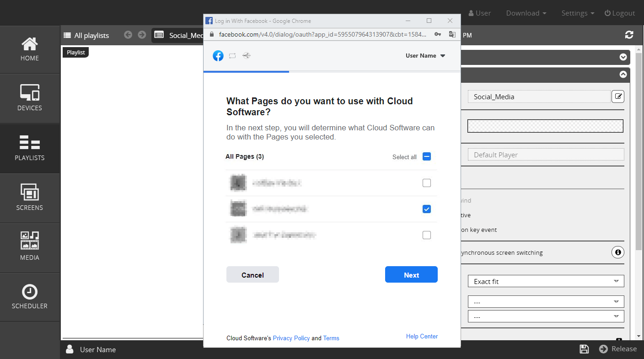Open the Help Center link

point(422,337)
